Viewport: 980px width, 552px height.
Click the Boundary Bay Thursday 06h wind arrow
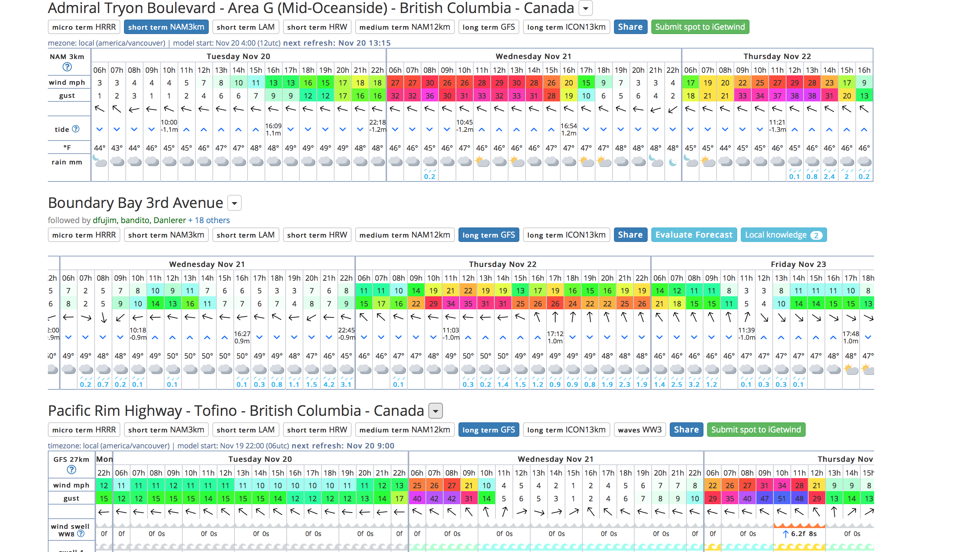click(364, 317)
